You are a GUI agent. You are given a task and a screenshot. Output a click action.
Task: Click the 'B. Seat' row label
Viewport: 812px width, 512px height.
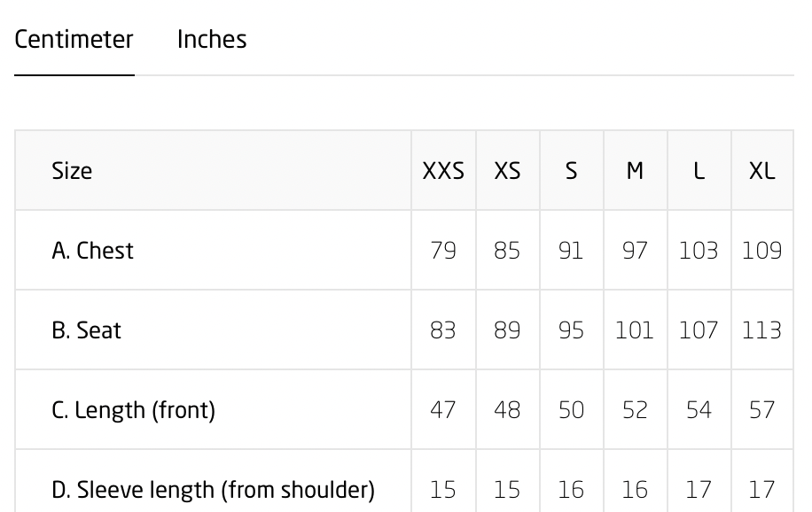(x=87, y=330)
